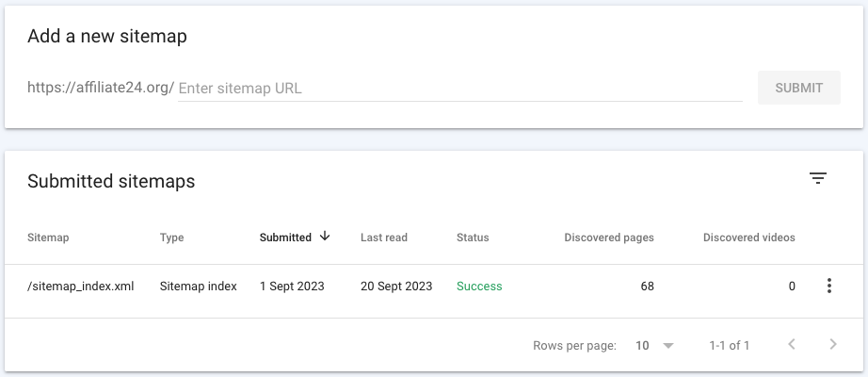Click the Enter sitemap URL field

coord(459,89)
